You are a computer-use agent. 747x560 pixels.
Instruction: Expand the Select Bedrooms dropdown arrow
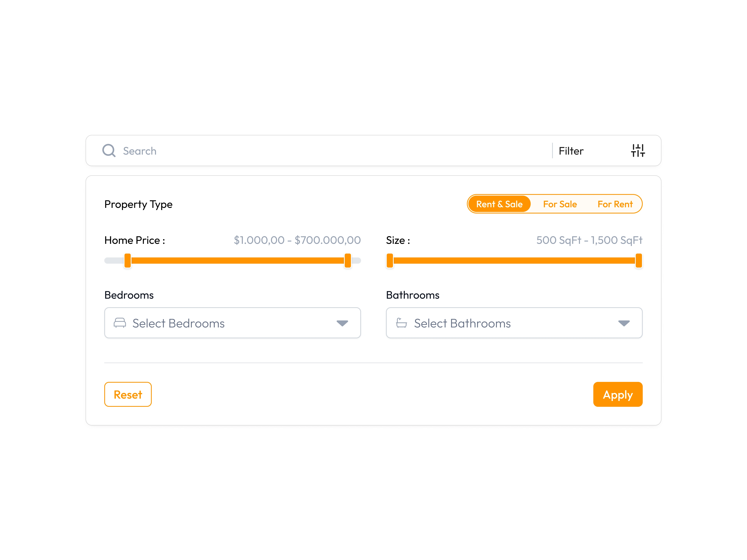coord(342,323)
